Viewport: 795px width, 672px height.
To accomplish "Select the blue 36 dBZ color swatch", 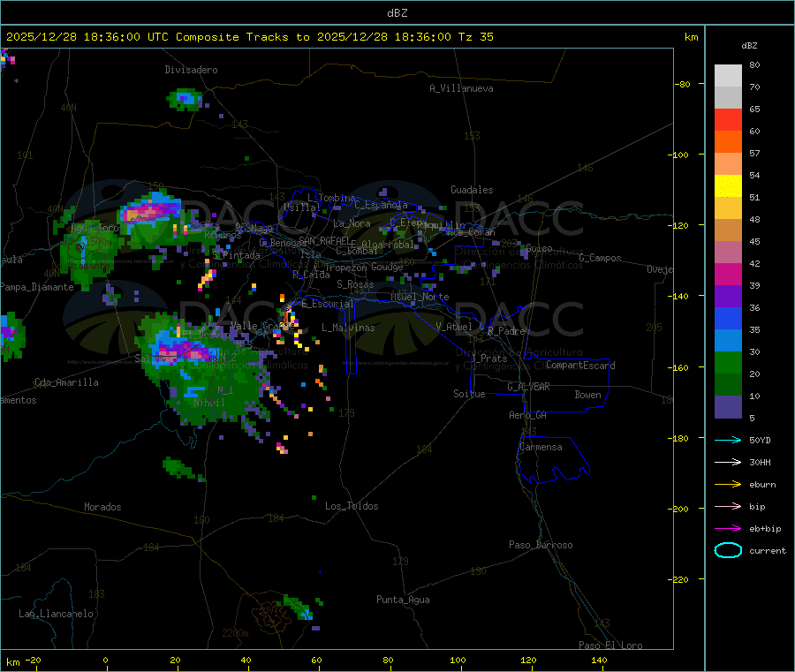I will tap(728, 318).
